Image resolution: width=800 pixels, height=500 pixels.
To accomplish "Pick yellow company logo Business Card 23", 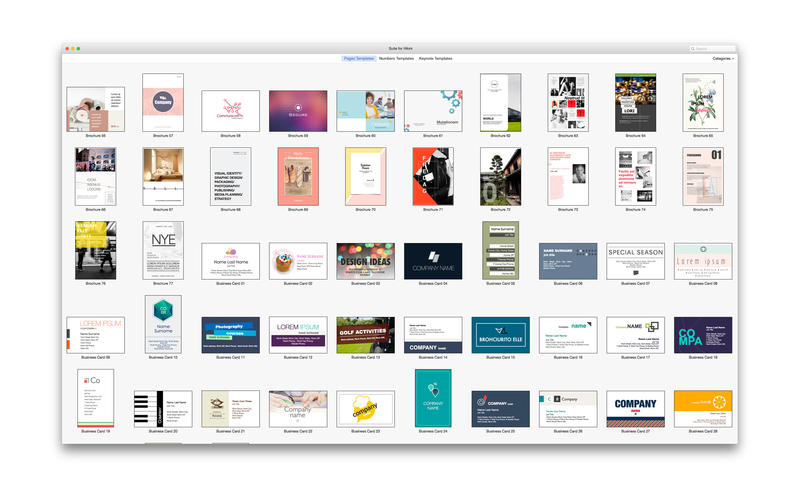I will (365, 409).
